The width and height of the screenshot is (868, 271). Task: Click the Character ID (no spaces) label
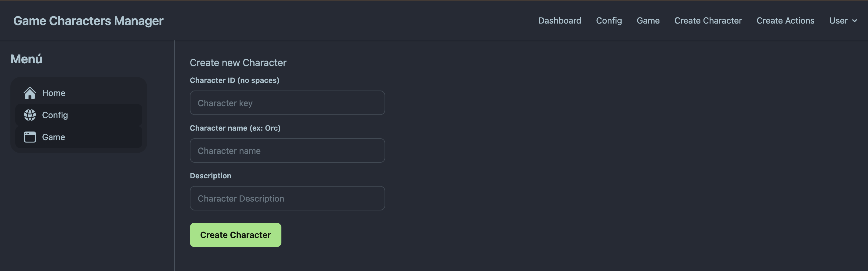[x=234, y=80]
